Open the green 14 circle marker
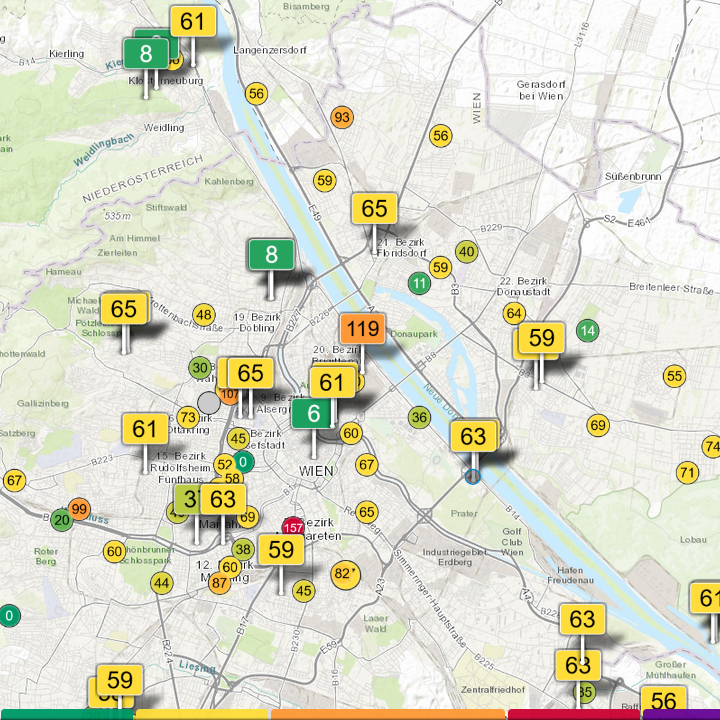720x720 pixels. (x=588, y=331)
